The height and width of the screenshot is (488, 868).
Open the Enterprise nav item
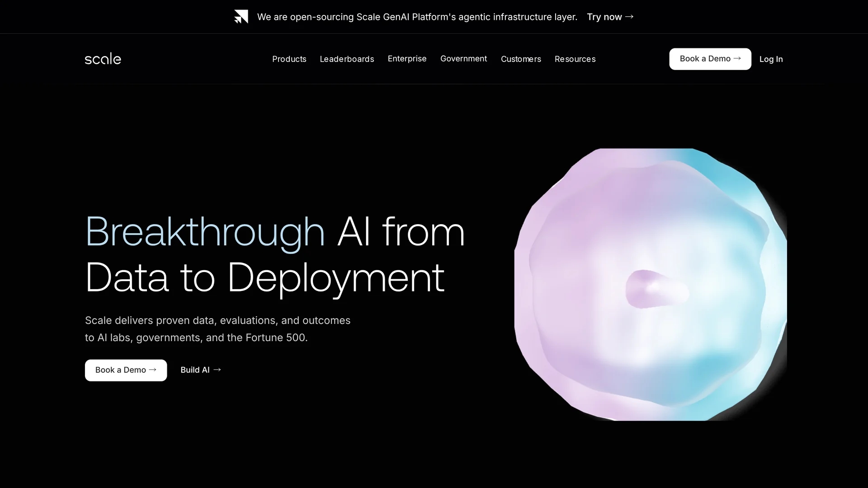(x=407, y=59)
